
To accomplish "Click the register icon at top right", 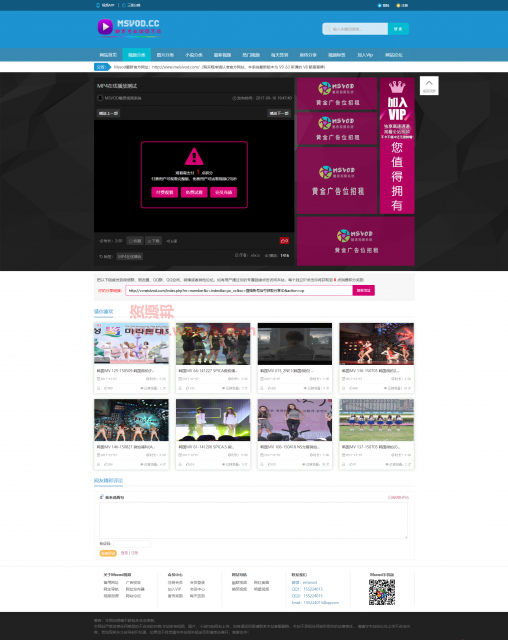I will 398,5.
